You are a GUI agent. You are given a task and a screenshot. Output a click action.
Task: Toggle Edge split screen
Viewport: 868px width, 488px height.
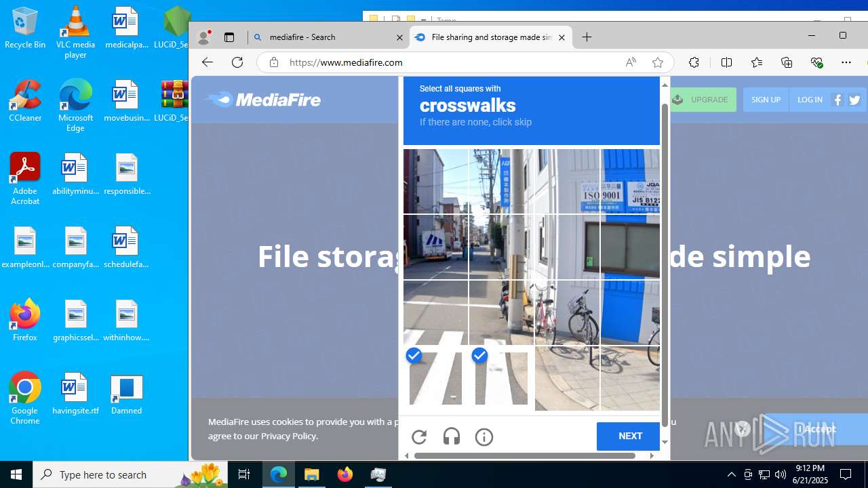pyautogui.click(x=726, y=62)
